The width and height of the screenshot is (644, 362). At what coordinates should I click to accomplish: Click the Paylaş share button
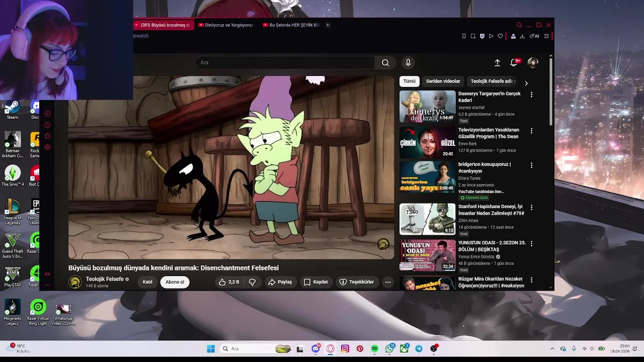tap(280, 282)
